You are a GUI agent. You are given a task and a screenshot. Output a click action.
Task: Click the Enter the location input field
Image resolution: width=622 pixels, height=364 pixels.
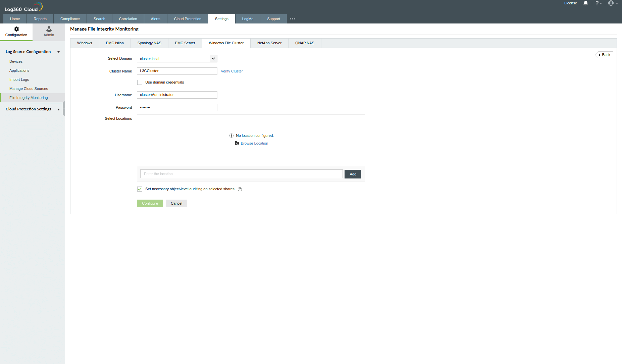click(241, 174)
